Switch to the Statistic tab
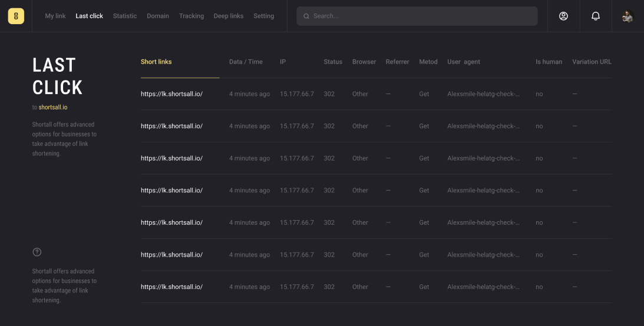Screen dimensions: 644x326 tap(125, 16)
